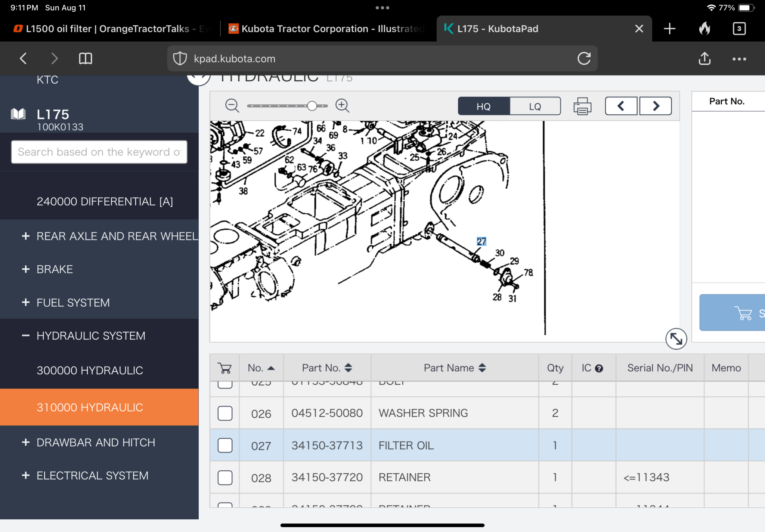The height and width of the screenshot is (532, 765).
Task: Check the 026 WASHER SPRING checkbox
Action: [225, 413]
